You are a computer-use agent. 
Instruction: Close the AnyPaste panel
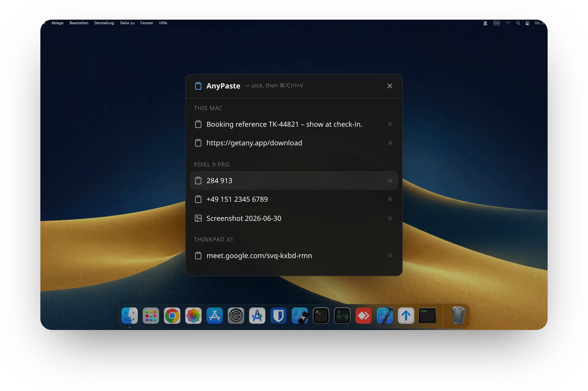[x=390, y=86]
